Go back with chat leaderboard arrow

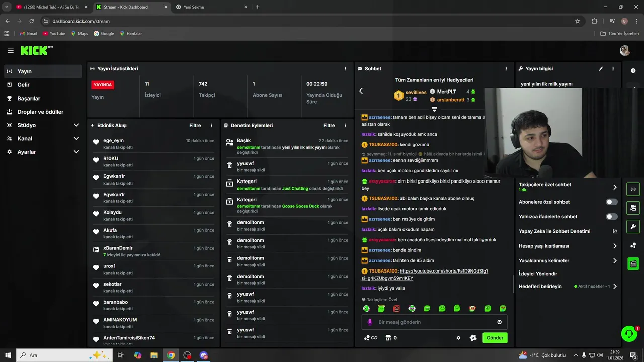[x=361, y=91]
